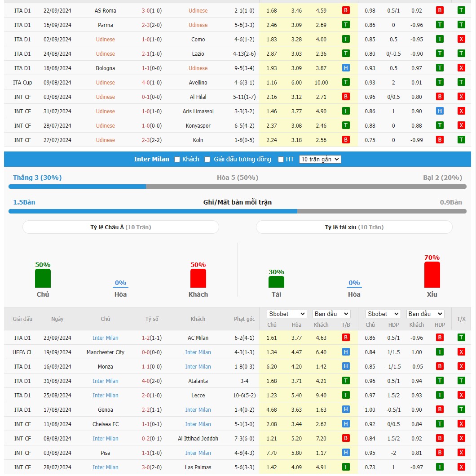Click the red 70% Xỉu bar
Viewport: 476px width, 476px height.
pyautogui.click(x=432, y=275)
